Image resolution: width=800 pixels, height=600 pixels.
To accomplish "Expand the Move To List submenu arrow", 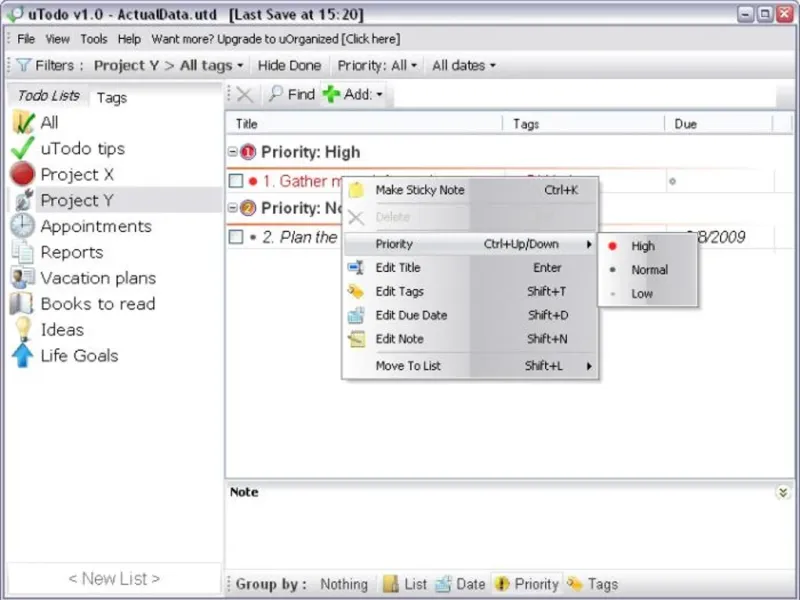I will click(x=589, y=366).
